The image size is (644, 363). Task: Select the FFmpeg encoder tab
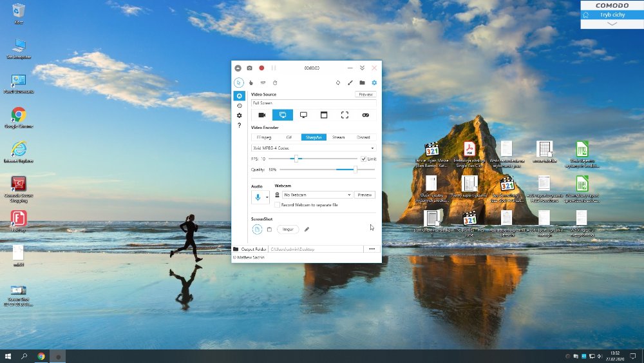264,137
